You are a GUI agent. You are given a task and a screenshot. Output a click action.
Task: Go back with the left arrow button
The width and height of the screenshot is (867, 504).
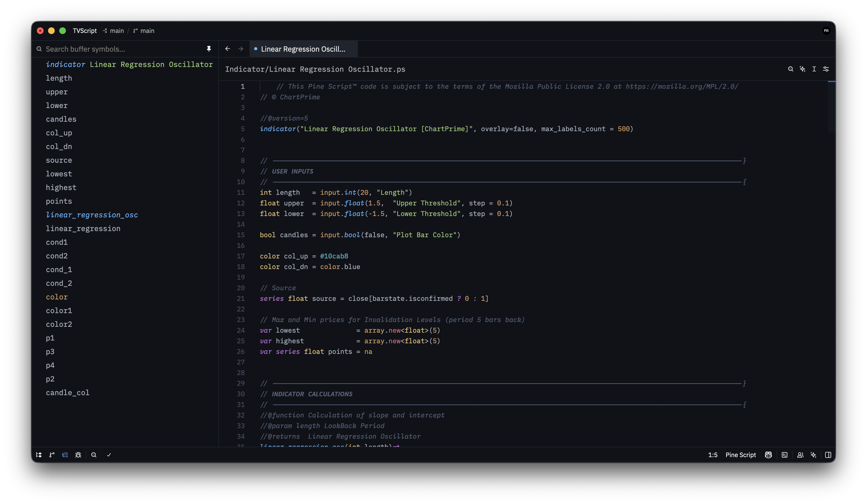(228, 49)
